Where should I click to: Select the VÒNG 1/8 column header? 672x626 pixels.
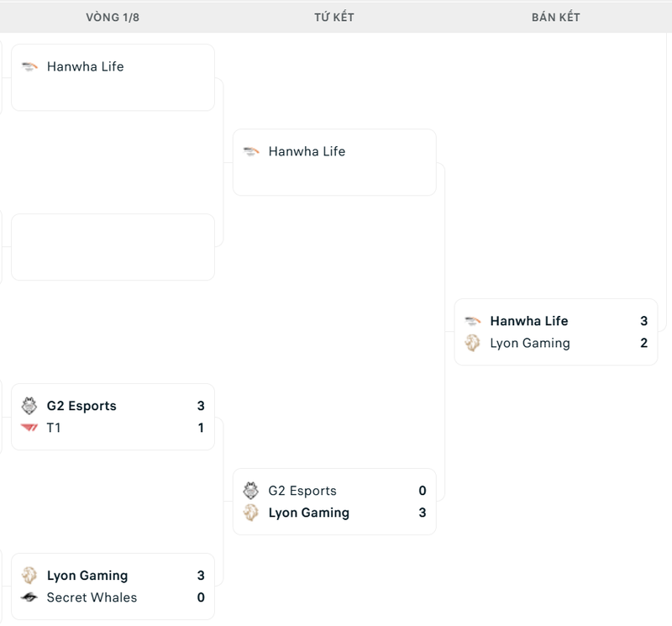point(113,18)
